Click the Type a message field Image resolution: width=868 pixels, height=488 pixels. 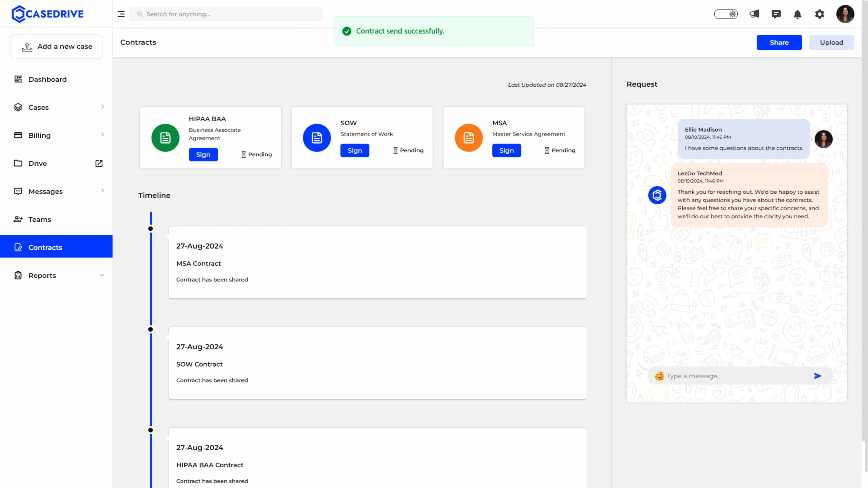pyautogui.click(x=740, y=376)
